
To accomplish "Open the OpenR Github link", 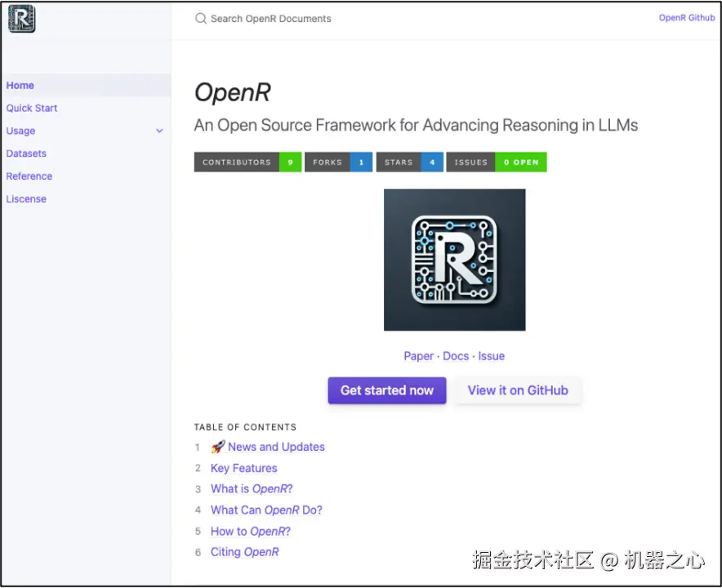I will [687, 17].
